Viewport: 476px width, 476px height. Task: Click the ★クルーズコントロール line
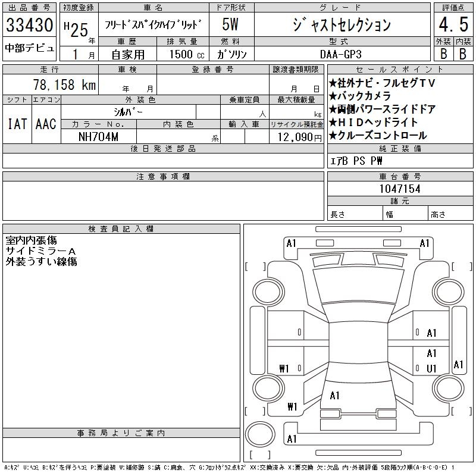[378, 136]
